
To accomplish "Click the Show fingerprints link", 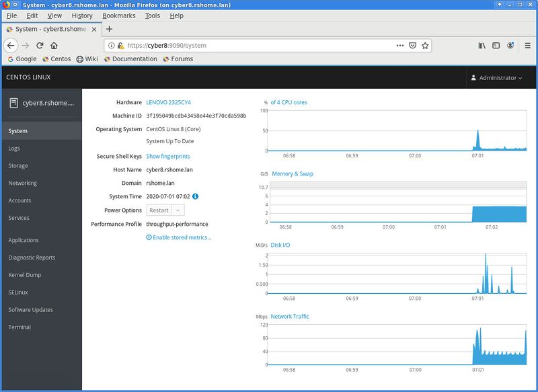I will pos(168,156).
